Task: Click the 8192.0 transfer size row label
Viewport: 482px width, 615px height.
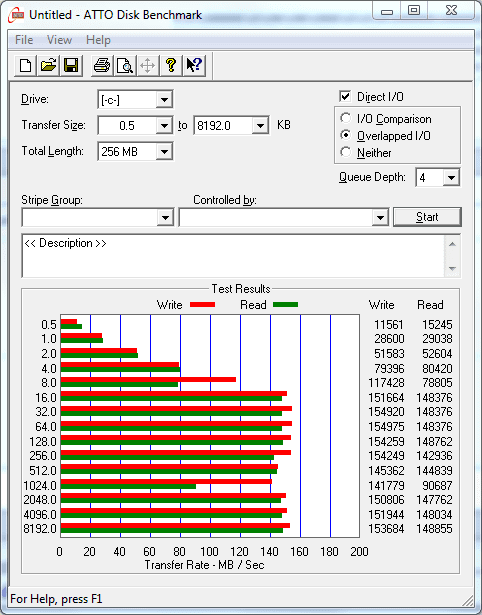Action: coord(40,528)
